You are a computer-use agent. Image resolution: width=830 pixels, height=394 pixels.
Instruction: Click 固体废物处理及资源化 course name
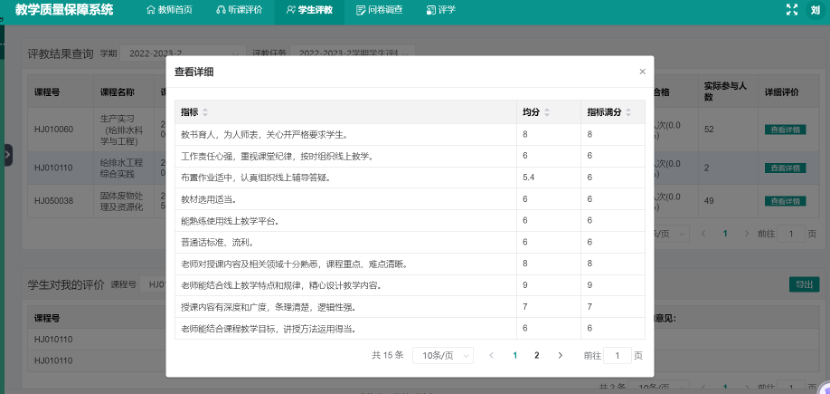point(122,201)
